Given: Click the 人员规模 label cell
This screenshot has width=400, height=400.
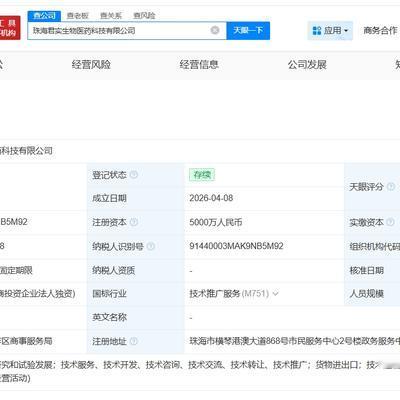Looking at the screenshot, I should click(372, 294).
